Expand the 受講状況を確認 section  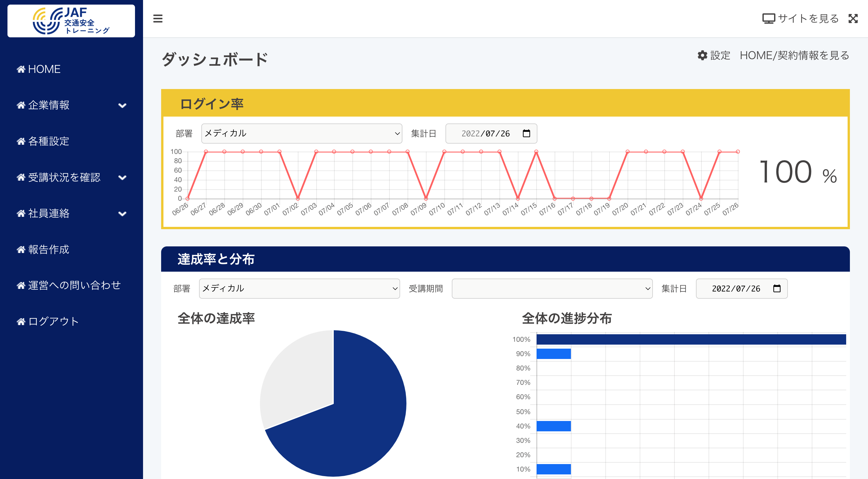(122, 177)
